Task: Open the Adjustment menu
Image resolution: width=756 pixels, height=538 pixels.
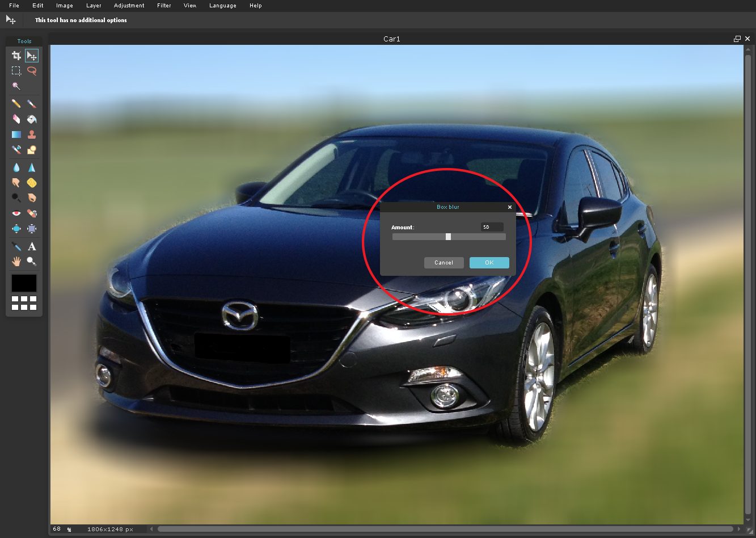Action: coord(129,6)
